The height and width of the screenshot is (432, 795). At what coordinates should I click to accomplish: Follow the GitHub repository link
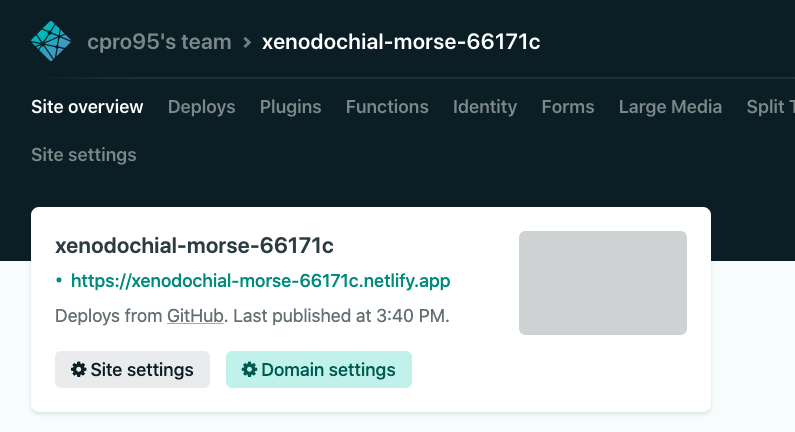tap(195, 316)
